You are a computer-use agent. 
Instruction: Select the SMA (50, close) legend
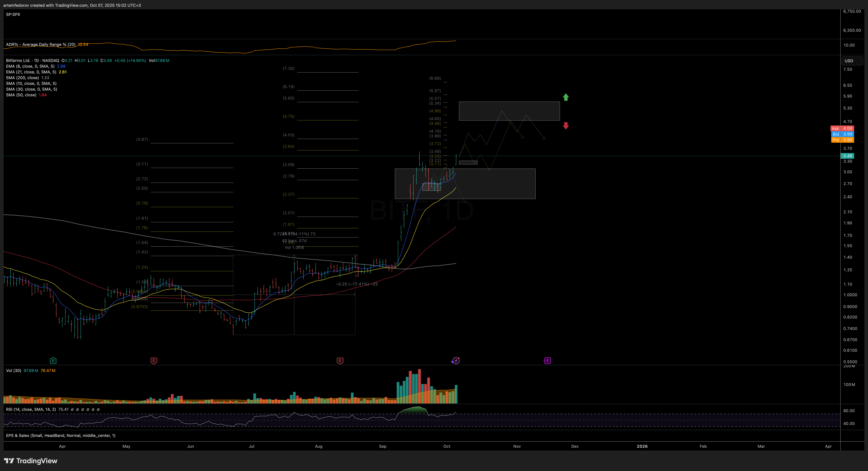click(21, 95)
